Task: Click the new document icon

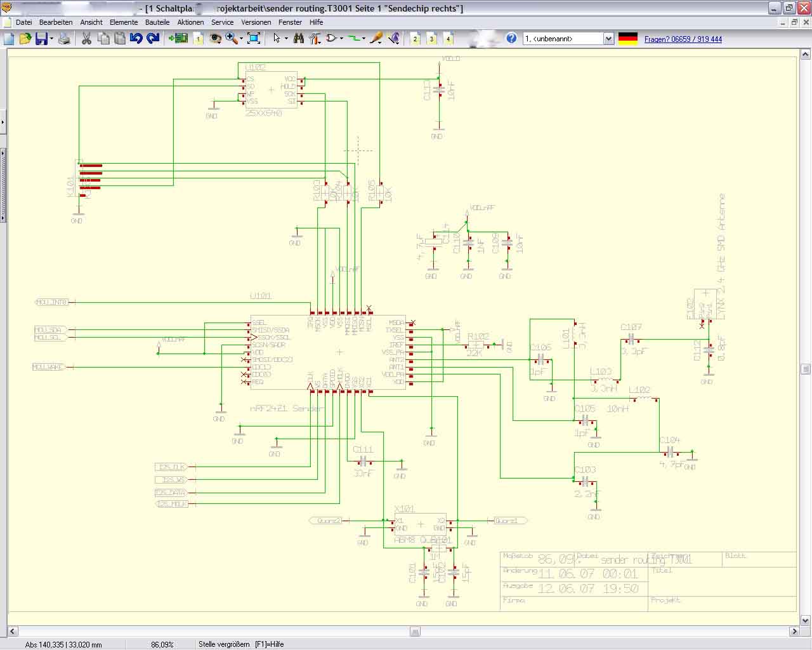Action: pos(9,39)
